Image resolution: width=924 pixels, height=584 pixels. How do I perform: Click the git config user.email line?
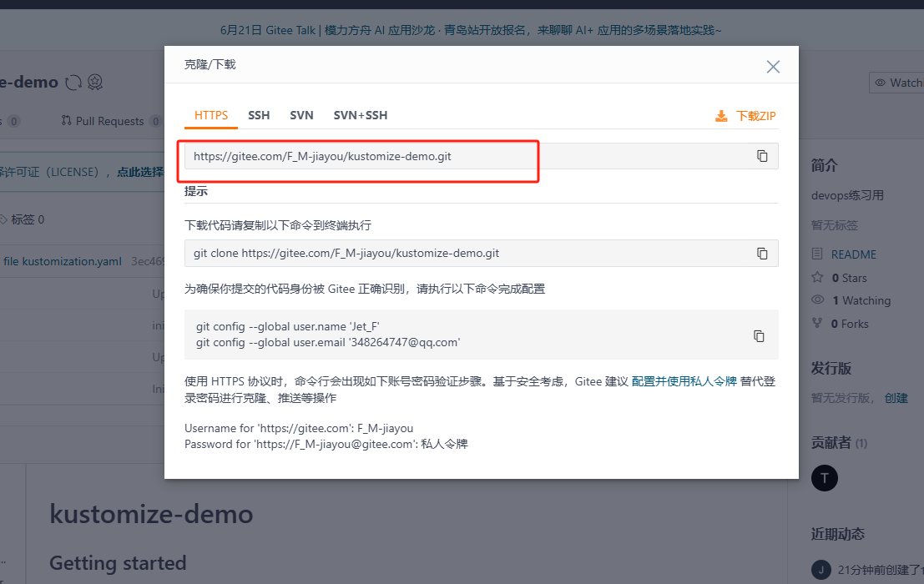point(328,343)
